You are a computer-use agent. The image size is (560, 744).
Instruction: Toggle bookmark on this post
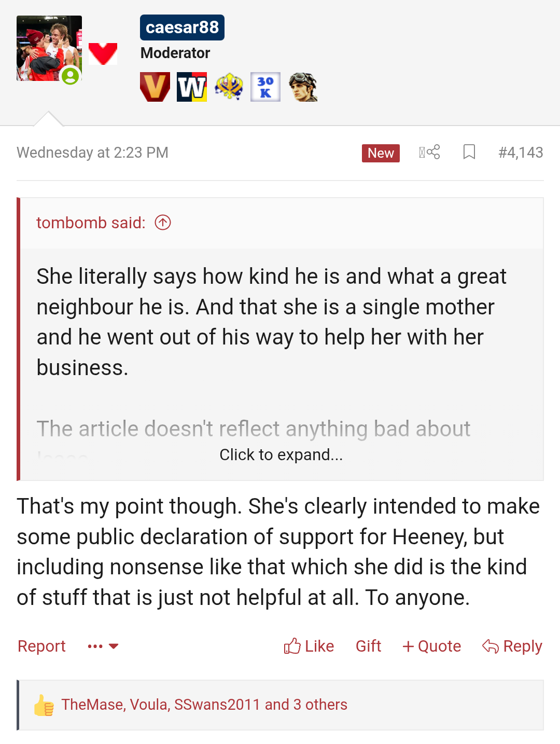[469, 152]
